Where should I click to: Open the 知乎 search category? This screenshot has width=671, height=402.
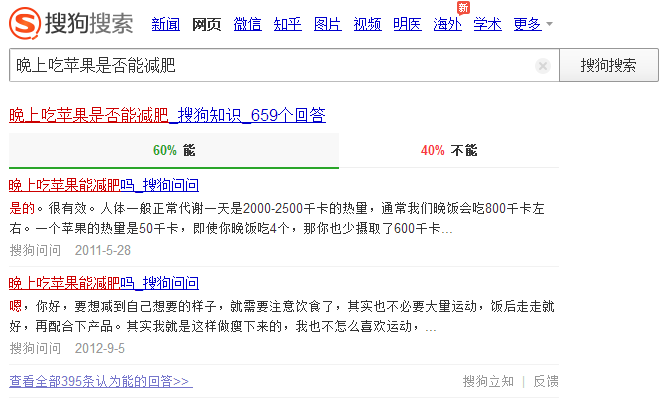[287, 24]
